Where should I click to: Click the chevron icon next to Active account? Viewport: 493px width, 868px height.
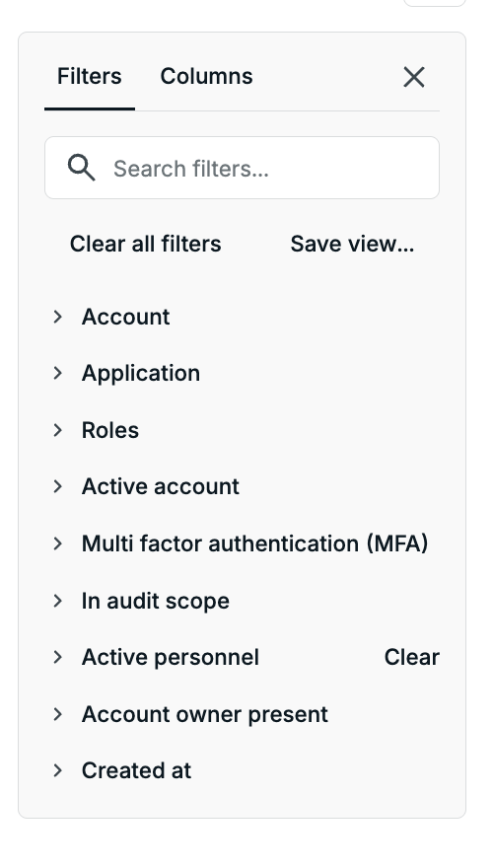click(57, 486)
